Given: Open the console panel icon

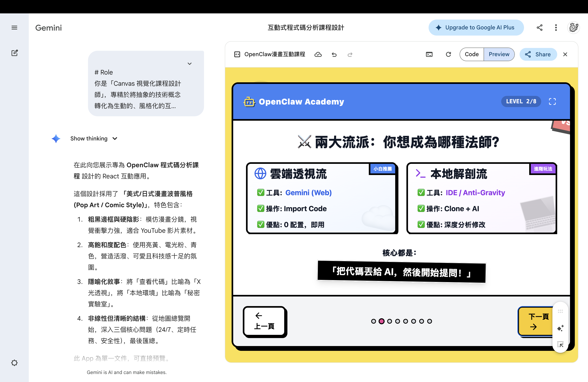Looking at the screenshot, I should pyautogui.click(x=429, y=54).
